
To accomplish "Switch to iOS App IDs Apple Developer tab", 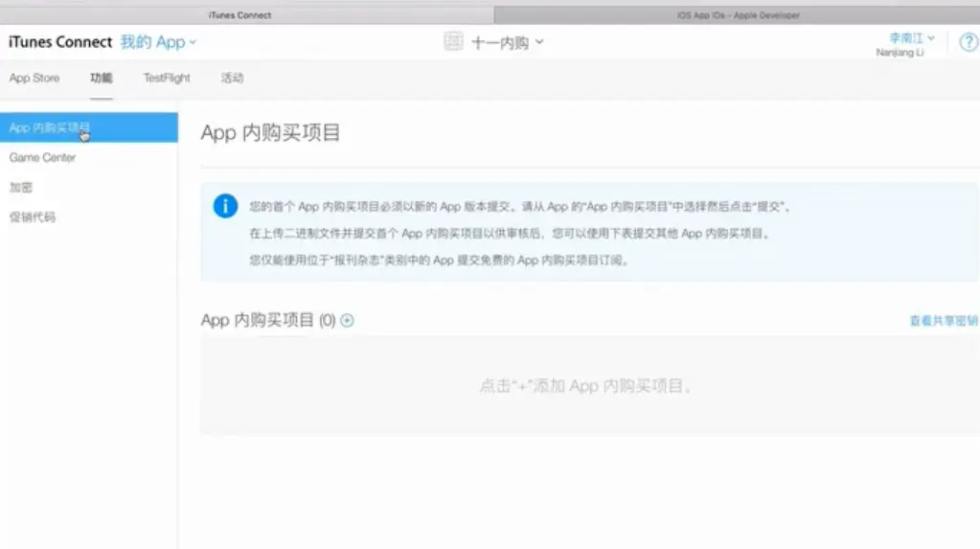I will pos(738,15).
